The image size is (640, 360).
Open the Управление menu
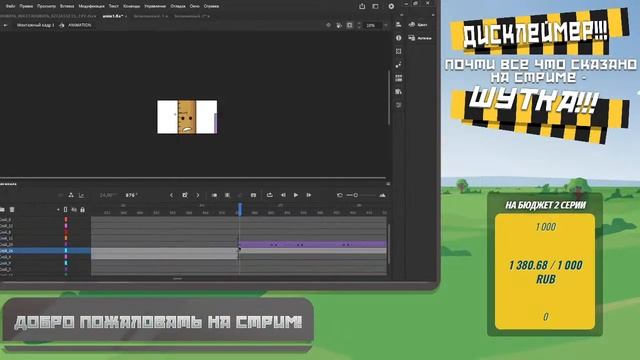coord(155,6)
